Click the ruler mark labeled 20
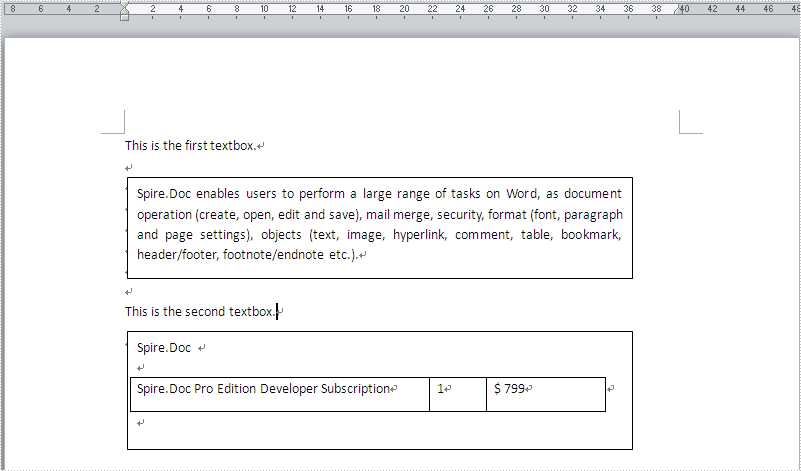The width and height of the screenshot is (801, 471). click(x=404, y=9)
